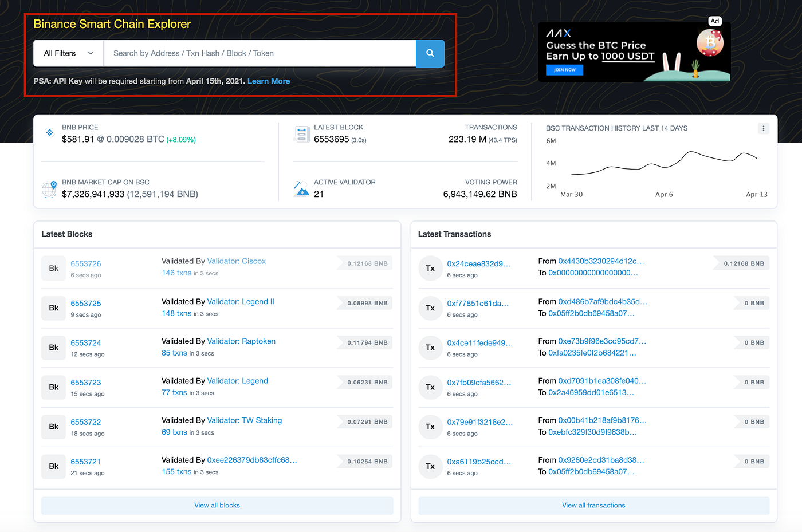Open recipient address 0xebfc329f30d9f9838b
This screenshot has height=532, width=802.
(x=593, y=432)
